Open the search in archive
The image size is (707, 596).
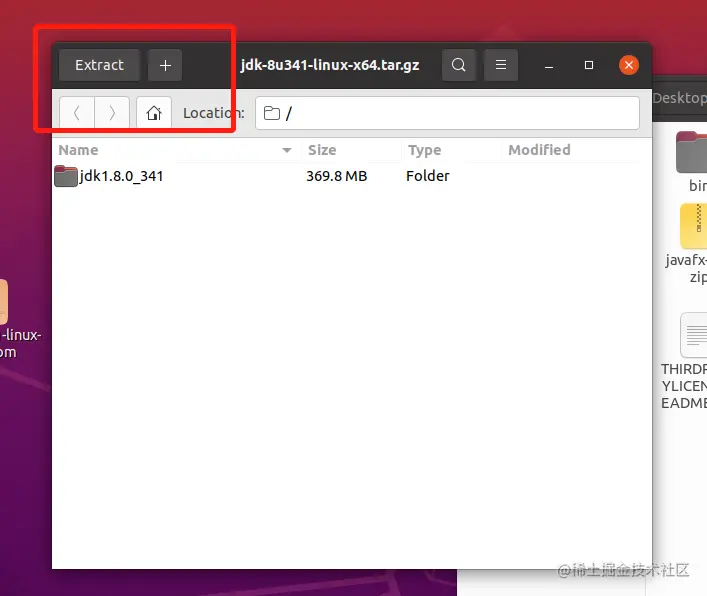pyautogui.click(x=459, y=65)
